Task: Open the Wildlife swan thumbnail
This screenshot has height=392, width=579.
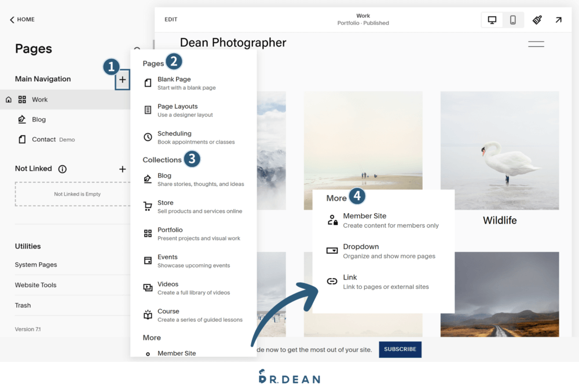Action: coord(499,151)
